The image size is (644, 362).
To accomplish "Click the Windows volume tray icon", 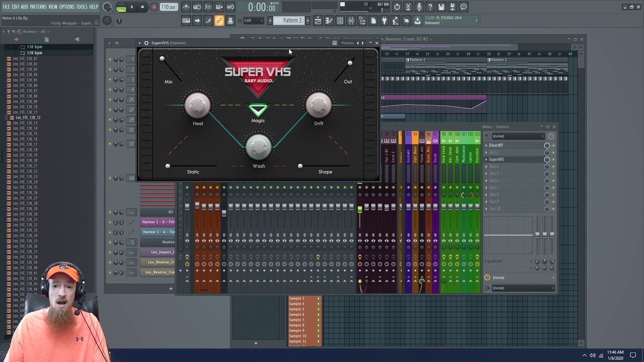I will tap(592, 355).
